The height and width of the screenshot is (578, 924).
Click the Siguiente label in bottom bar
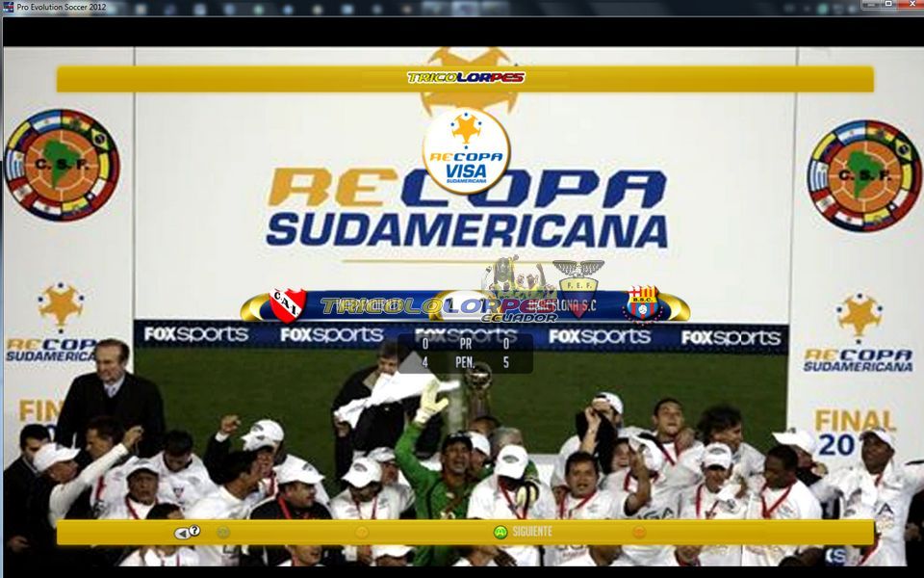532,532
